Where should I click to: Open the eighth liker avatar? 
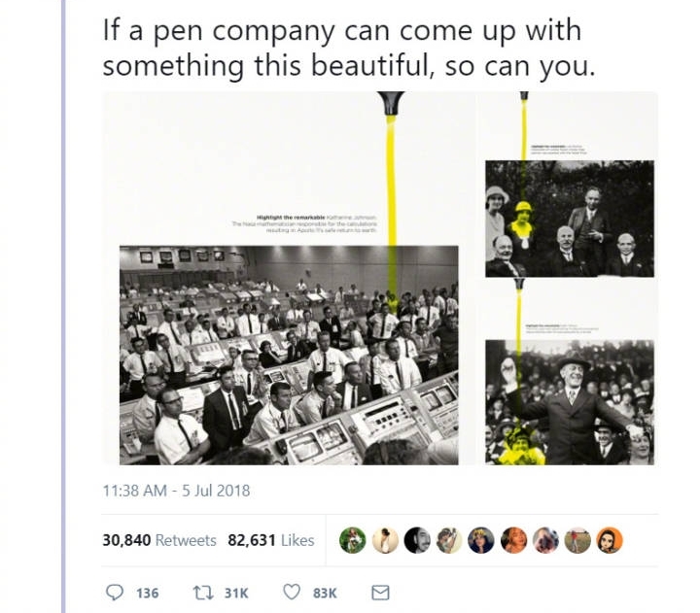tap(577, 540)
